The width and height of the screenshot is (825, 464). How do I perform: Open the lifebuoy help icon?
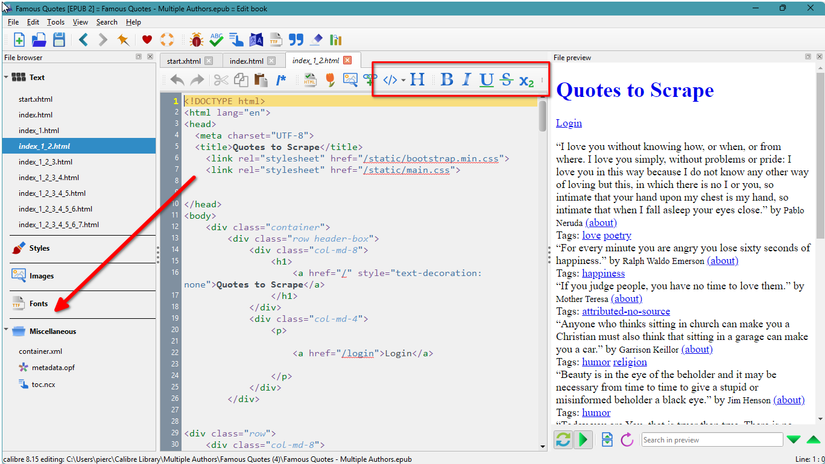167,39
